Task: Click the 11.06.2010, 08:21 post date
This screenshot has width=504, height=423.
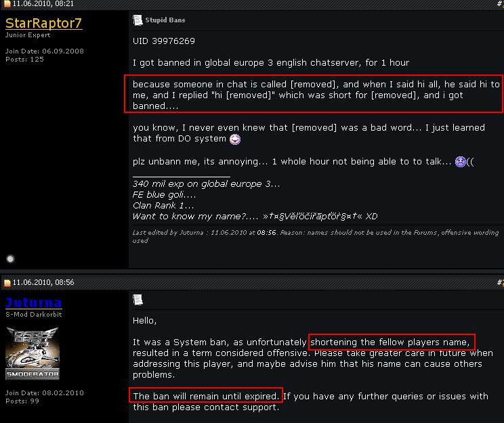Action: click(x=43, y=4)
